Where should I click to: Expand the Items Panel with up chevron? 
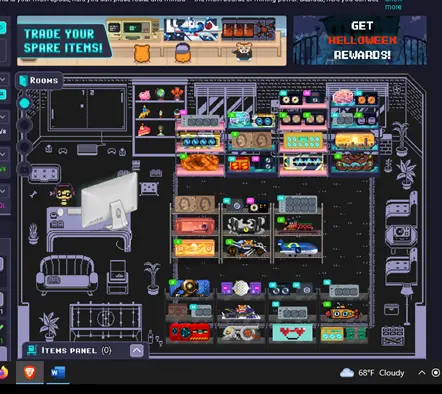137,351
